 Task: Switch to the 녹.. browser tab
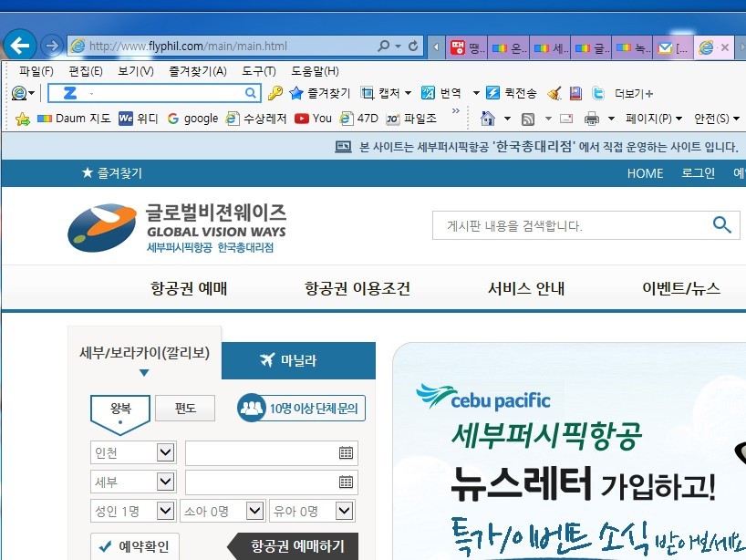(633, 47)
